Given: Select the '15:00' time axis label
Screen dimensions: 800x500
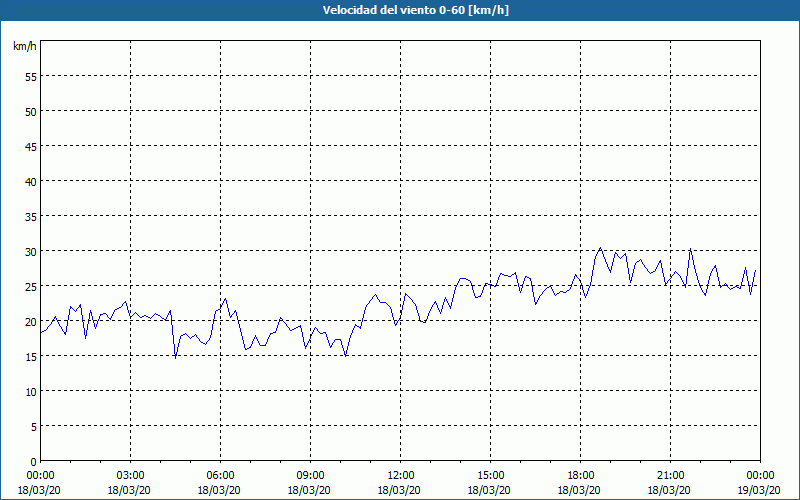Looking at the screenshot, I should click(490, 476).
